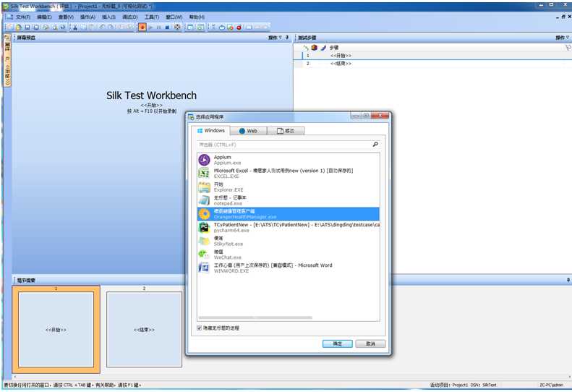The width and height of the screenshot is (572, 392).
Task: Select the Appium.exe entry in the list
Action: pyautogui.click(x=289, y=160)
